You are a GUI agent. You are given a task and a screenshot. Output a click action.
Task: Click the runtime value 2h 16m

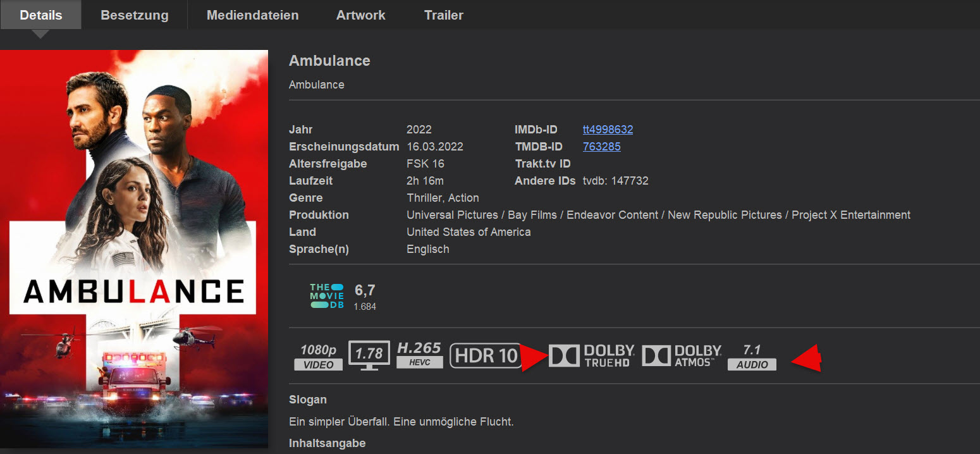coord(426,181)
